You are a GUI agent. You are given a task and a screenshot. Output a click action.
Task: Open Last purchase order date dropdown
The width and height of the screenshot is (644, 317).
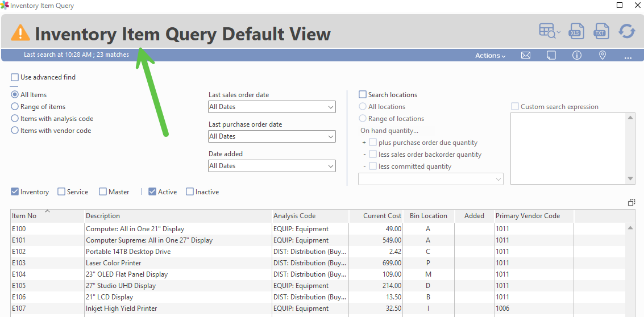pyautogui.click(x=272, y=136)
